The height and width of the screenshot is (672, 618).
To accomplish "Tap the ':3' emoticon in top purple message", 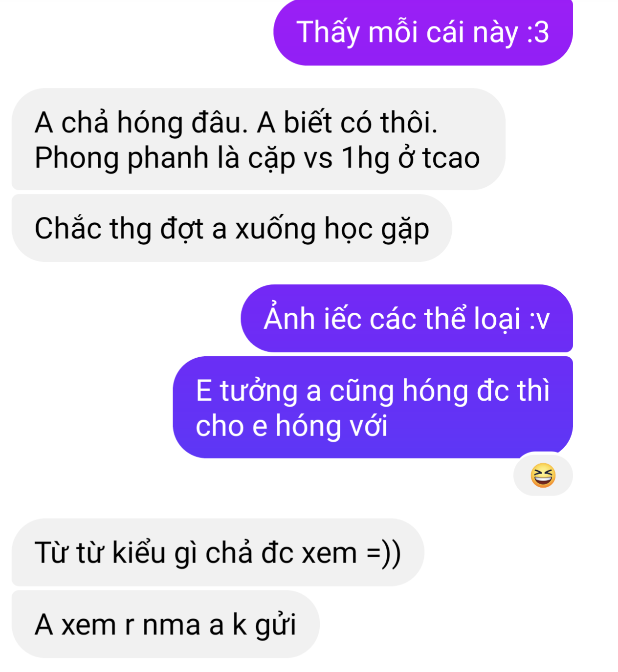I will point(538,32).
